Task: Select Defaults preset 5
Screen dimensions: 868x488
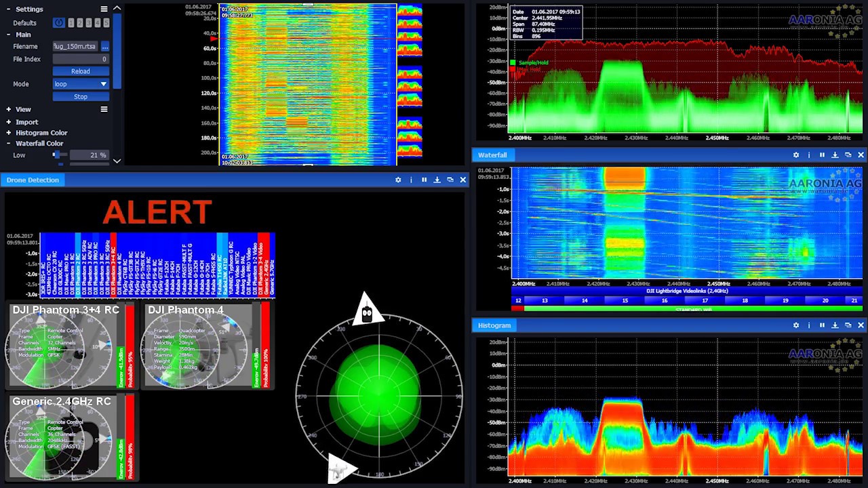Action: pos(106,22)
